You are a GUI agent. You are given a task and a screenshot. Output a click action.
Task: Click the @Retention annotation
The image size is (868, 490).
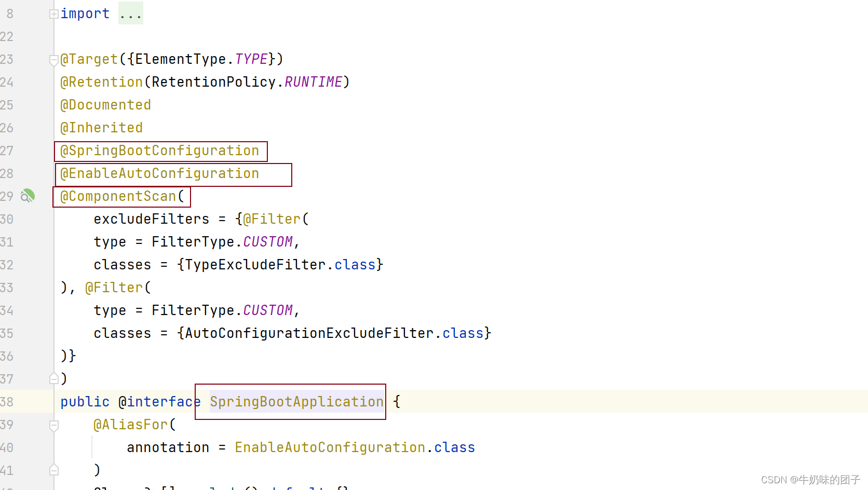pyautogui.click(x=102, y=82)
